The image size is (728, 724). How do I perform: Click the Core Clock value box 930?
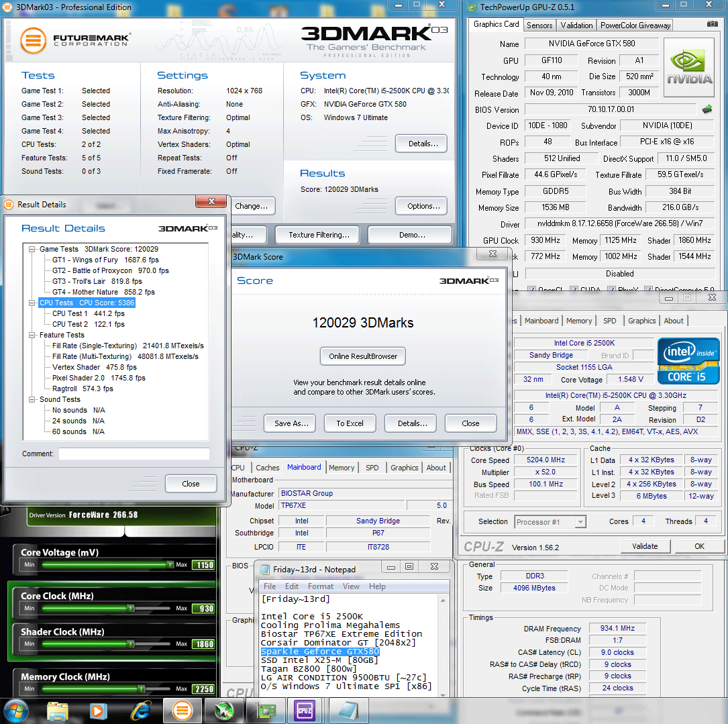click(x=204, y=609)
